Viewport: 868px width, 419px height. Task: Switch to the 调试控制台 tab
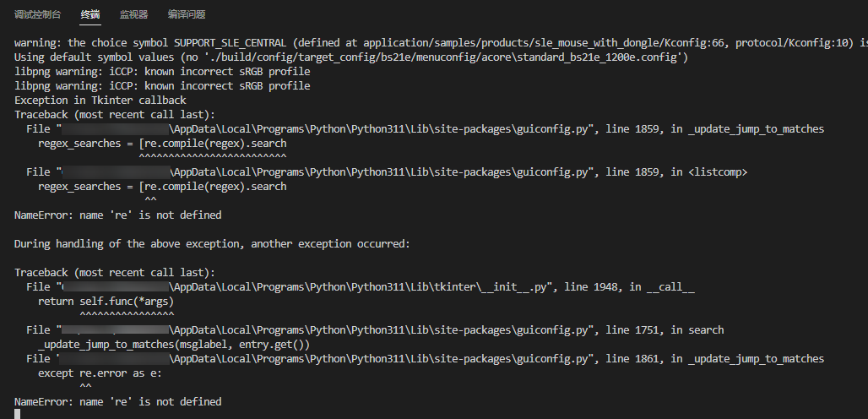(x=37, y=14)
